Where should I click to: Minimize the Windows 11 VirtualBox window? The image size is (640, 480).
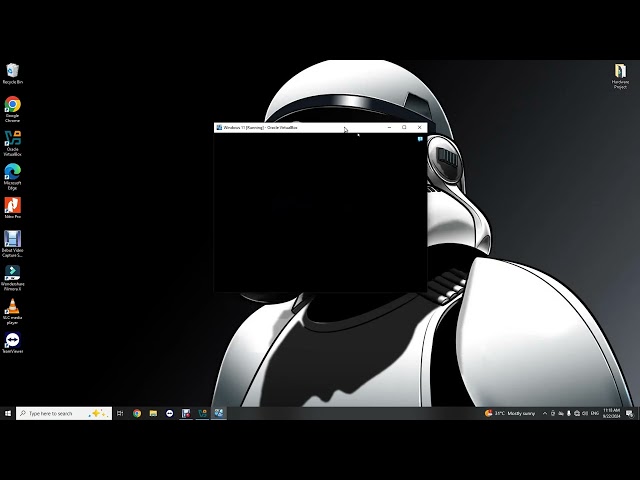pyautogui.click(x=389, y=127)
